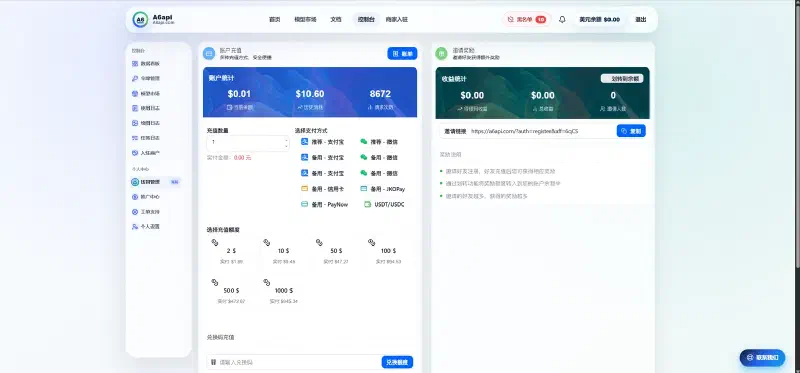Click the 收益统计 heading on green card
The image size is (800, 373).
tap(454, 79)
